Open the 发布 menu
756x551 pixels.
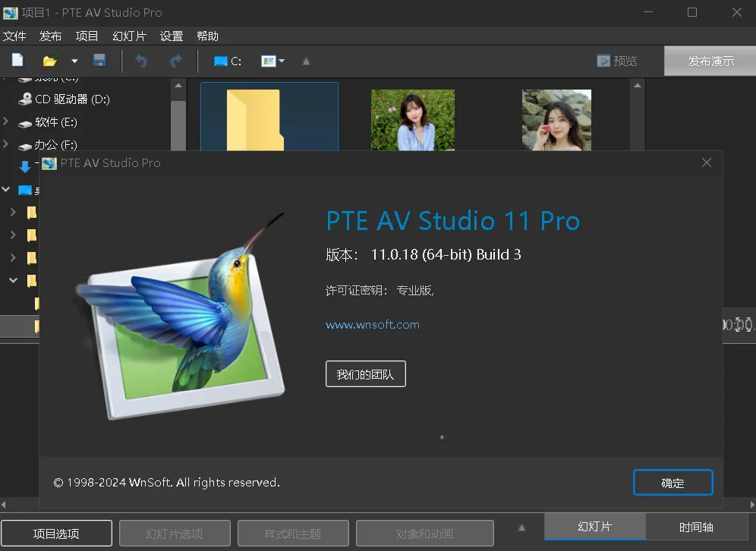[x=51, y=36]
